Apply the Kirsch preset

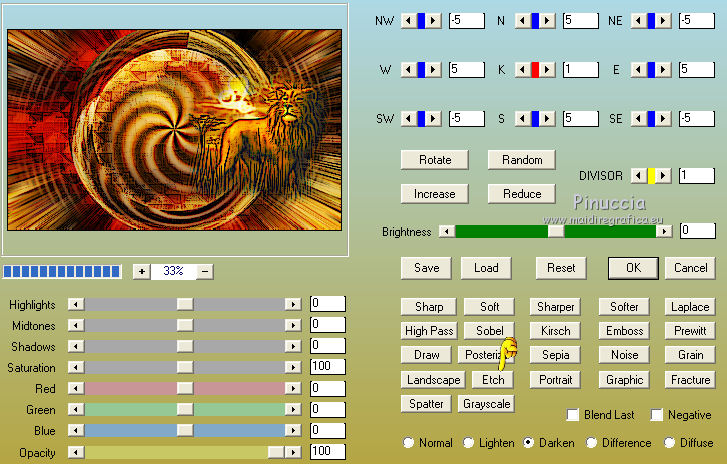tap(555, 331)
